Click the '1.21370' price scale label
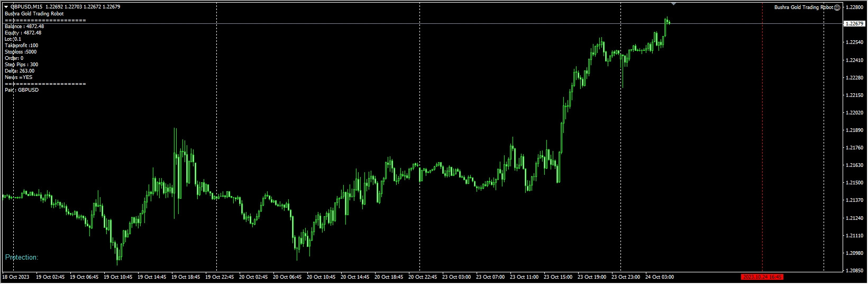 [854, 200]
